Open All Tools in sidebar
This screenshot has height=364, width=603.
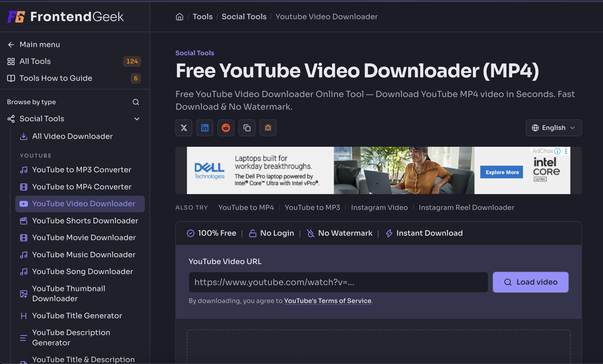click(35, 61)
